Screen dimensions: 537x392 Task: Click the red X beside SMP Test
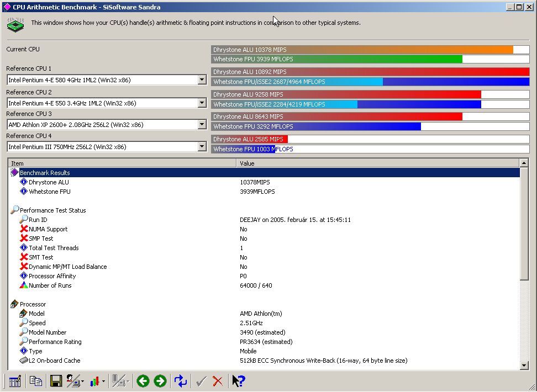tap(24, 238)
